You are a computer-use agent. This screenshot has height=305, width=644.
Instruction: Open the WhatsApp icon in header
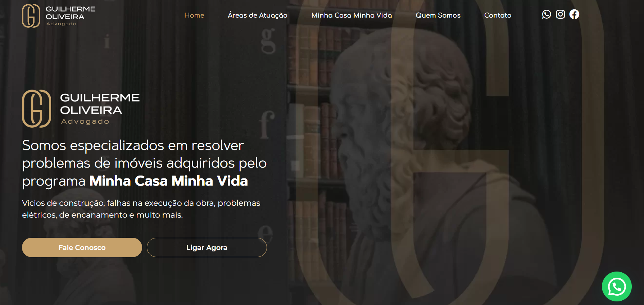point(547,14)
